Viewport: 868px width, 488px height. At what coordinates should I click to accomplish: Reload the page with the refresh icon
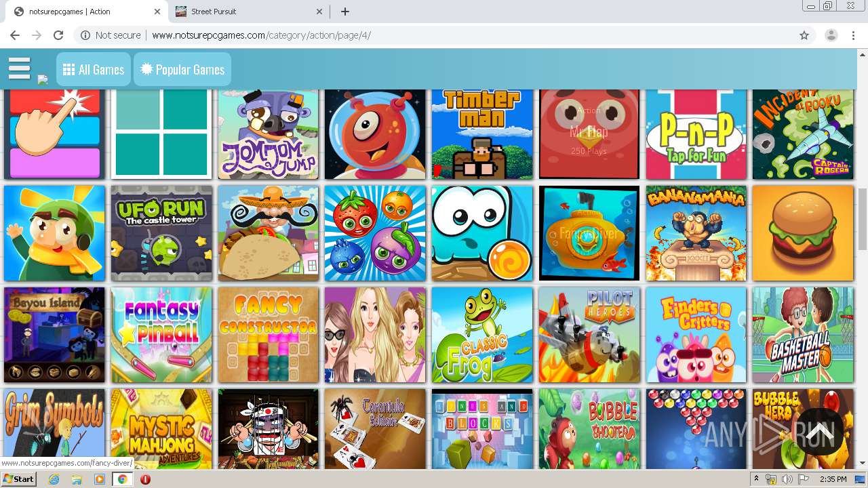(x=58, y=35)
